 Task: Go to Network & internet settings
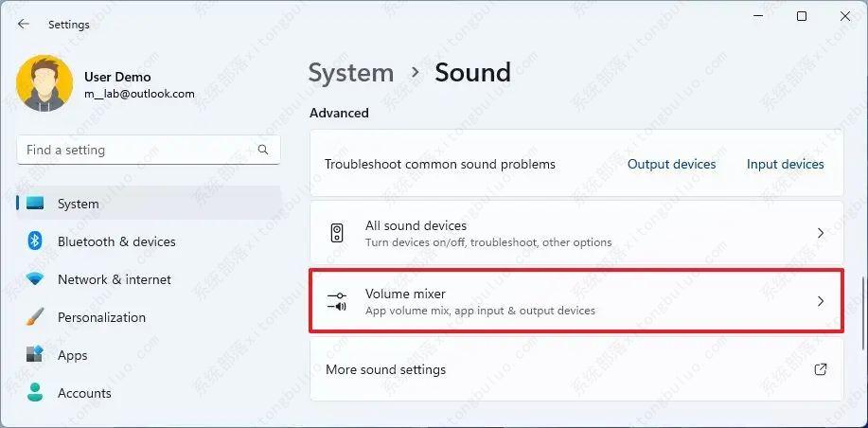pos(115,279)
